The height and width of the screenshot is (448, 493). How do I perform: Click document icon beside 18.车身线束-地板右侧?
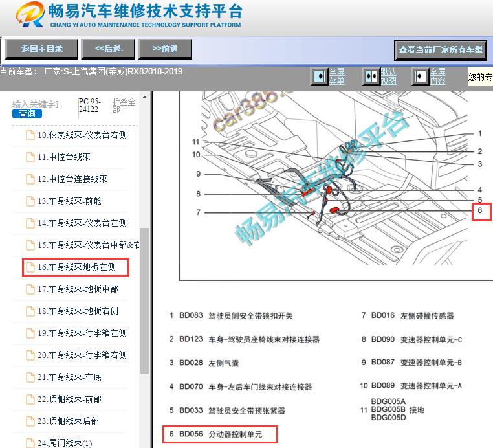[x=30, y=311]
